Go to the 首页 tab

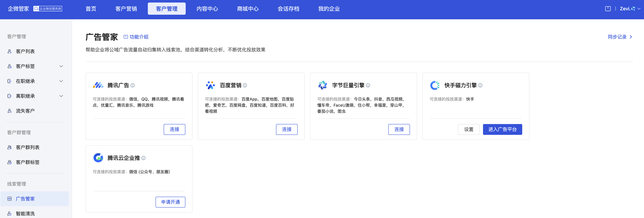[91, 9]
